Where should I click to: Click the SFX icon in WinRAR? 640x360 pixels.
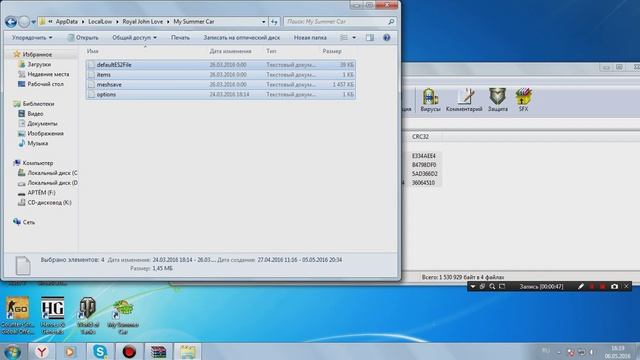[x=523, y=100]
